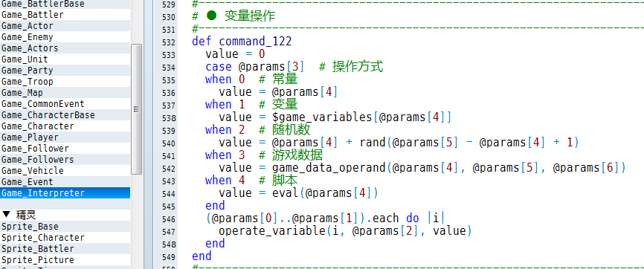Click the 'case @params[3]' statement
The image size is (644, 269).
coord(254,67)
